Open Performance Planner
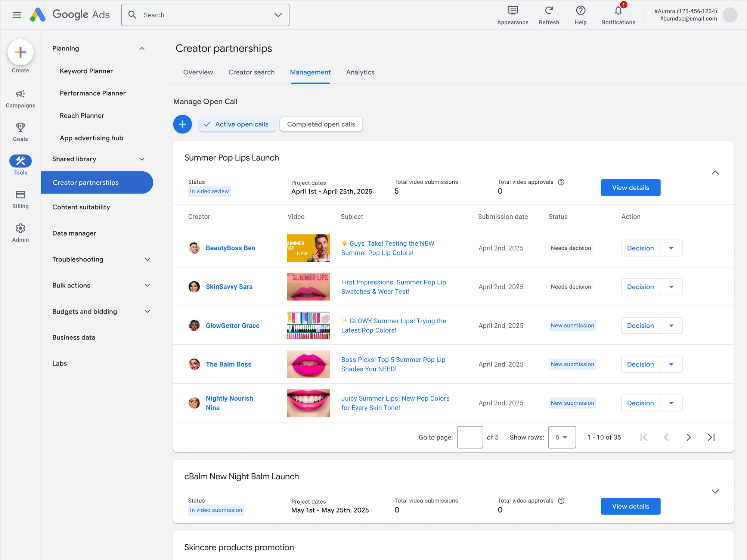This screenshot has width=747, height=560. click(93, 93)
